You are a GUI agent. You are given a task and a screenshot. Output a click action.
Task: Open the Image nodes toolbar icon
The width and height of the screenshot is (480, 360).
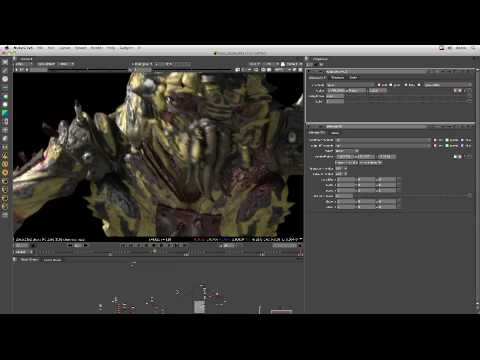pyautogui.click(x=5, y=62)
